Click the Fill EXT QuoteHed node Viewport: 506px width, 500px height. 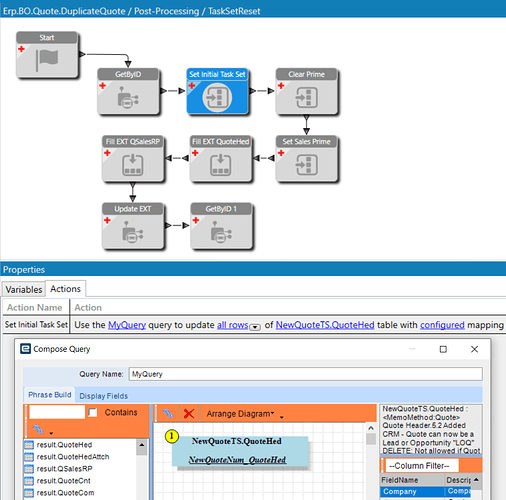click(x=220, y=159)
